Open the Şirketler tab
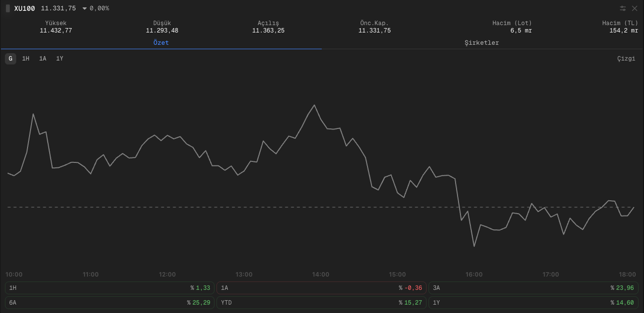Screen dimensions: 644x313 pos(482,43)
